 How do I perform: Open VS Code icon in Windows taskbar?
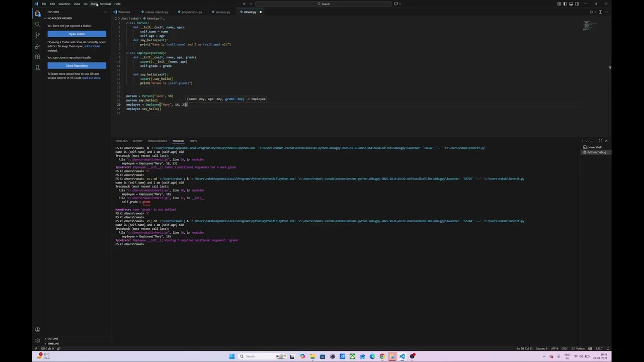coord(402,356)
